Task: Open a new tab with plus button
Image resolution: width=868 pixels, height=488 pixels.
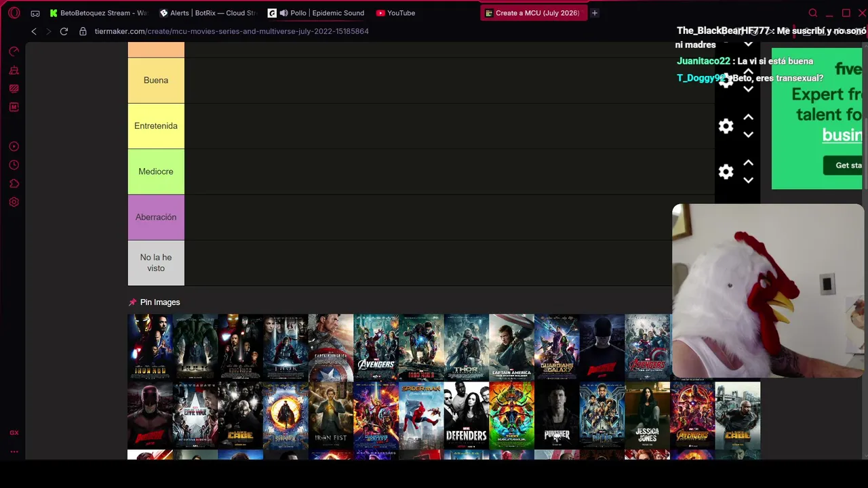Action: coord(595,13)
